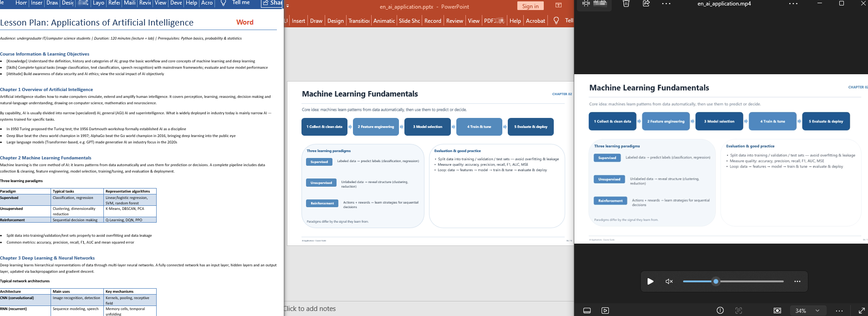
Task: Click Word's Tell me lightbulb icon
Action: point(223,3)
